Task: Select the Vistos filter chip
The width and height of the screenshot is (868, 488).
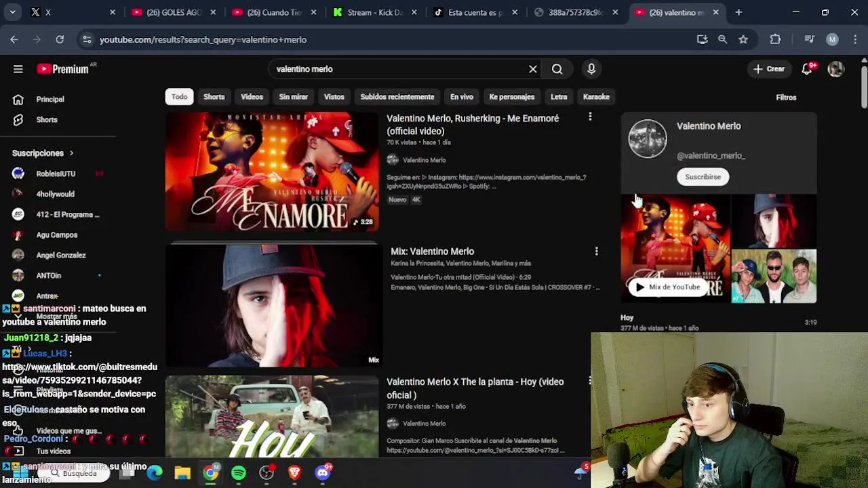Action: (x=334, y=97)
